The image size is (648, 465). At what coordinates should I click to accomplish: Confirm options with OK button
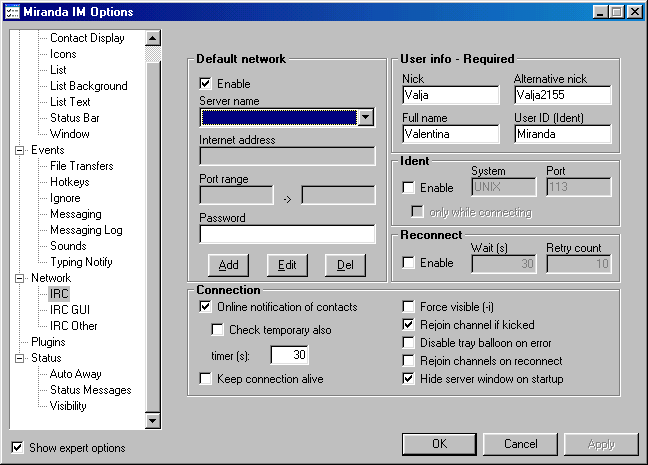pos(439,444)
